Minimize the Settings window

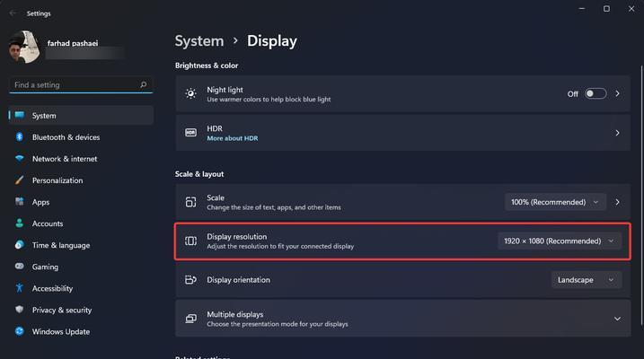(x=581, y=9)
